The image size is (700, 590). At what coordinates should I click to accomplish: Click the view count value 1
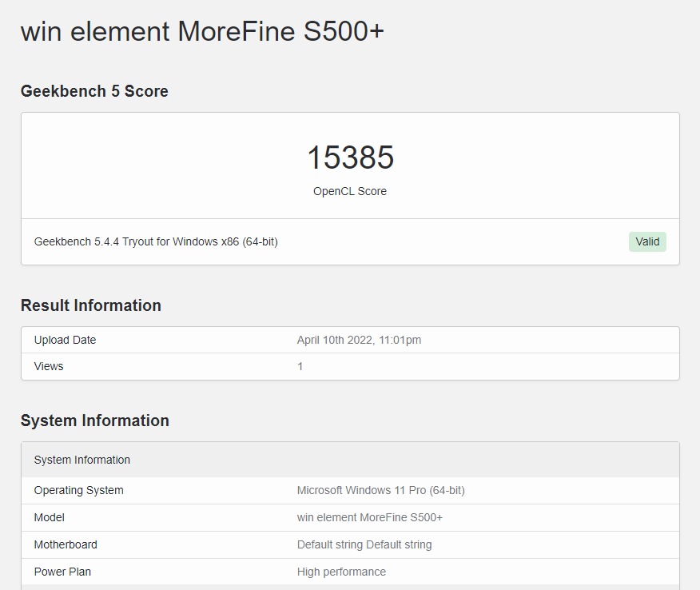click(300, 366)
